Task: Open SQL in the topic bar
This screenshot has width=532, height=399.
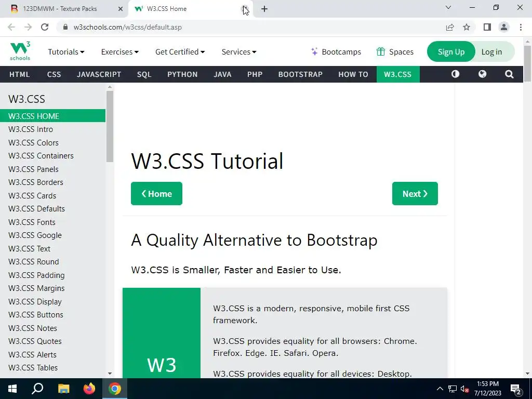Action: pyautogui.click(x=144, y=74)
